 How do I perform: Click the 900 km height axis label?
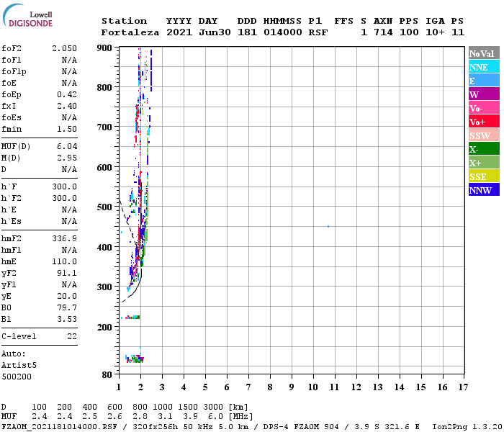[104, 48]
